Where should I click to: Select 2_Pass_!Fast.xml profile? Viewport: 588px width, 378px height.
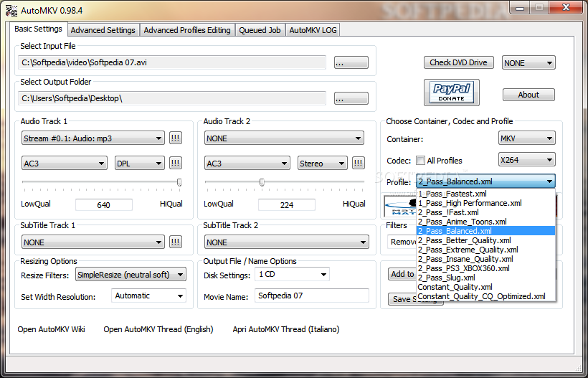coord(485,212)
